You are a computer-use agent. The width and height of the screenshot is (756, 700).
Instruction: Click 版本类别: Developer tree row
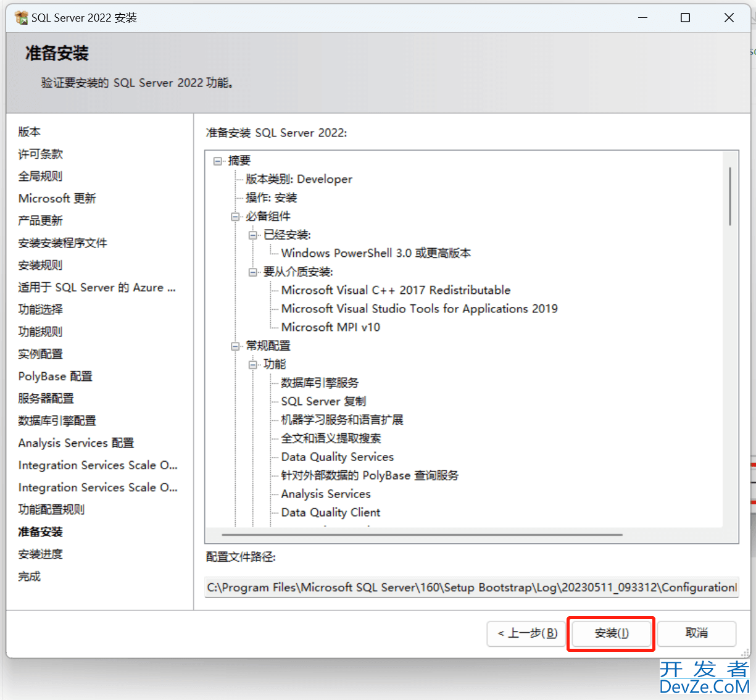click(x=299, y=179)
